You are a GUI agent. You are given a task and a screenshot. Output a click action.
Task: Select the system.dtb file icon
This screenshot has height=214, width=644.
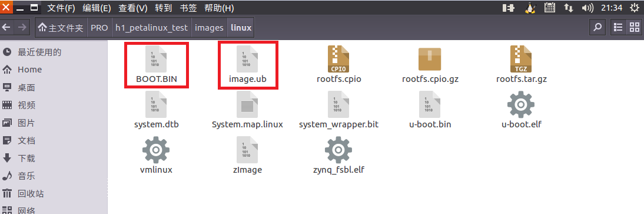coord(156,104)
